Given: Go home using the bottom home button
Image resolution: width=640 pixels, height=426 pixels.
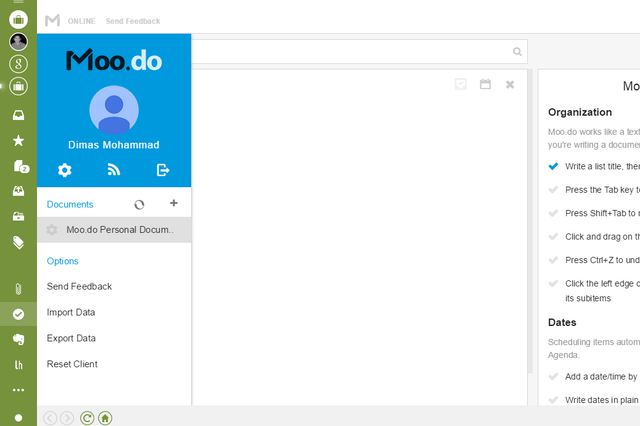Looking at the screenshot, I should [105, 418].
